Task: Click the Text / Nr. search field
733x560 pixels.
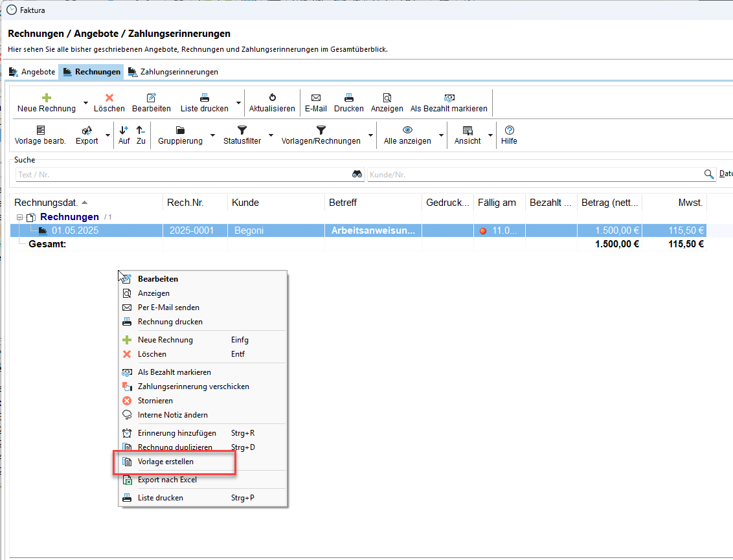Action: click(181, 174)
